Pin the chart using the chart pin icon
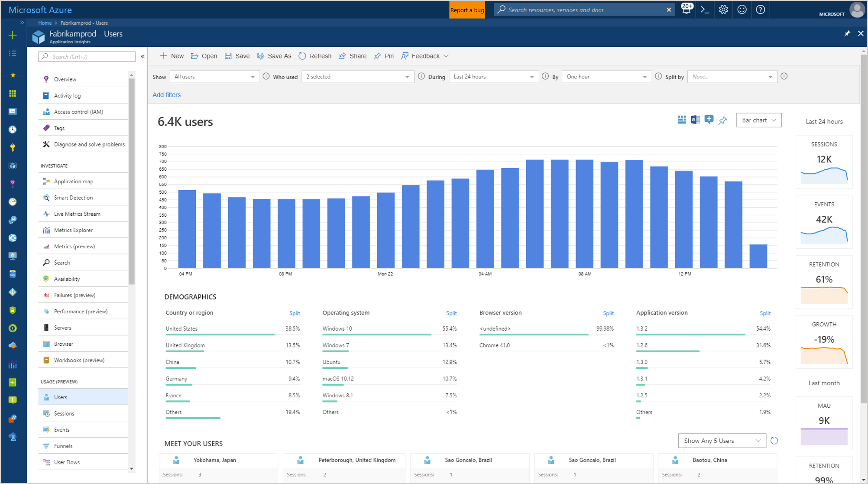The height and width of the screenshot is (484, 868). coord(722,120)
